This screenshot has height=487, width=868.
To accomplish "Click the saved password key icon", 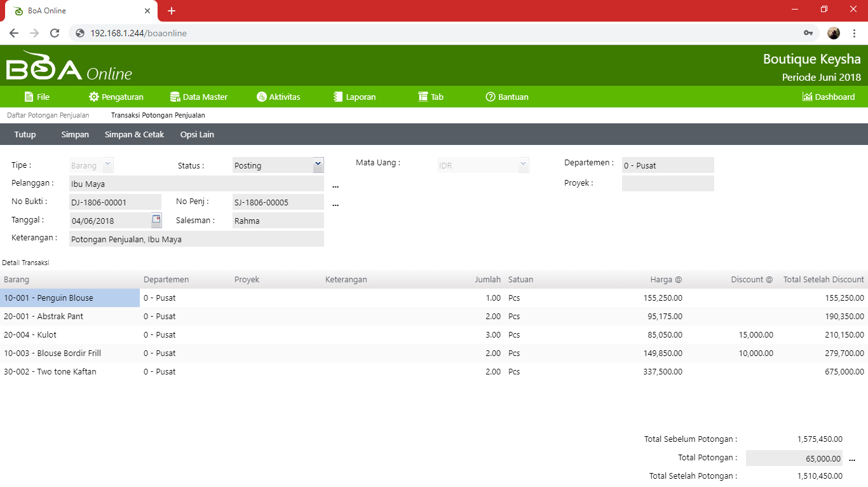I will [808, 33].
